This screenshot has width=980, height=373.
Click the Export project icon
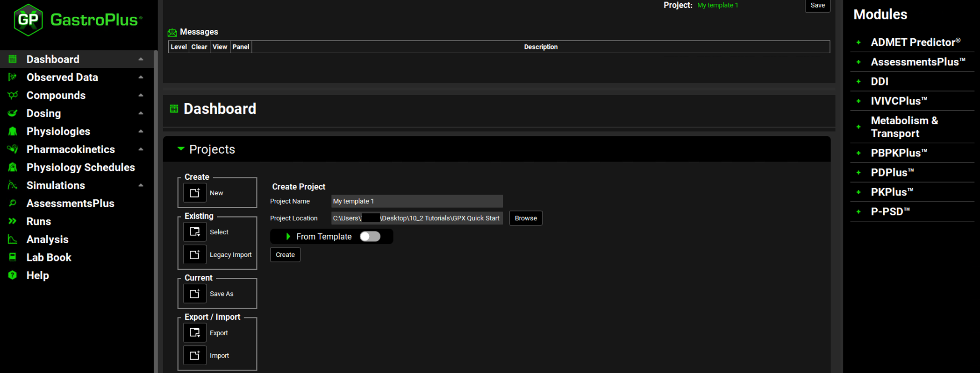(194, 333)
